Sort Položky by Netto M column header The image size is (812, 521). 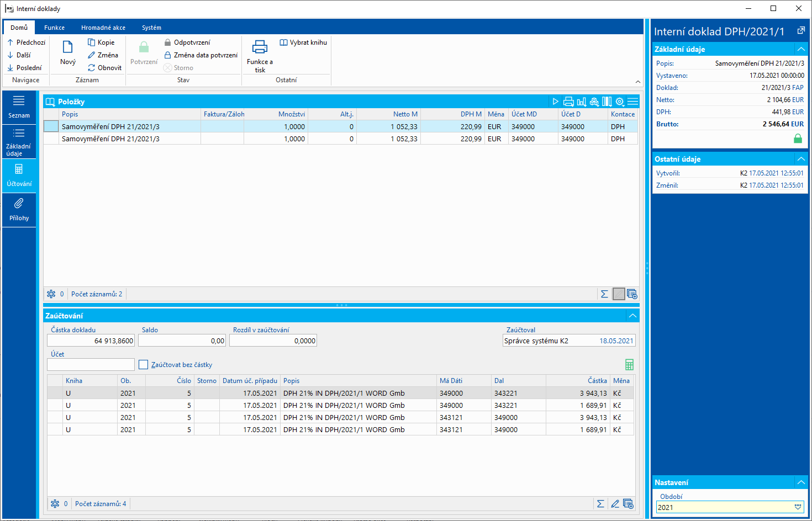coord(388,114)
